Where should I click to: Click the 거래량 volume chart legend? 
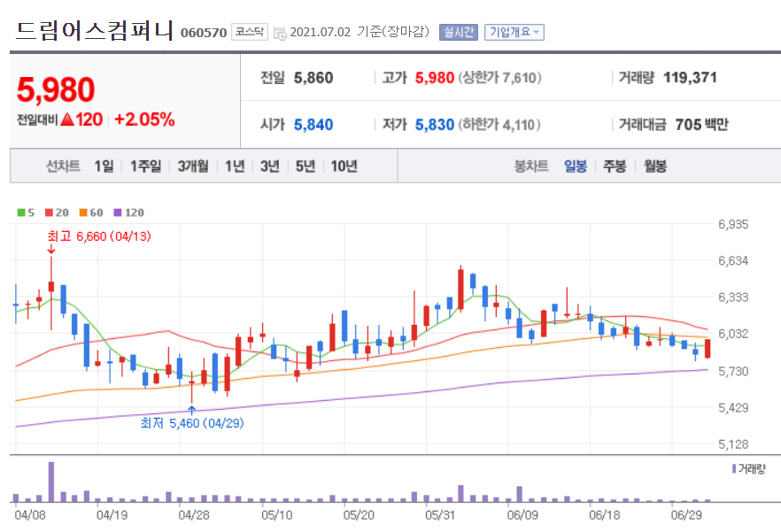(748, 469)
